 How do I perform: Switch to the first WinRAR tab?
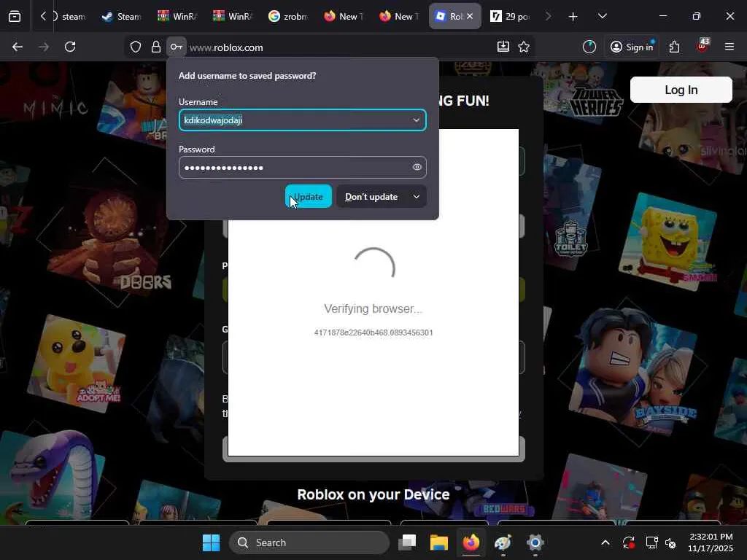coord(177,16)
